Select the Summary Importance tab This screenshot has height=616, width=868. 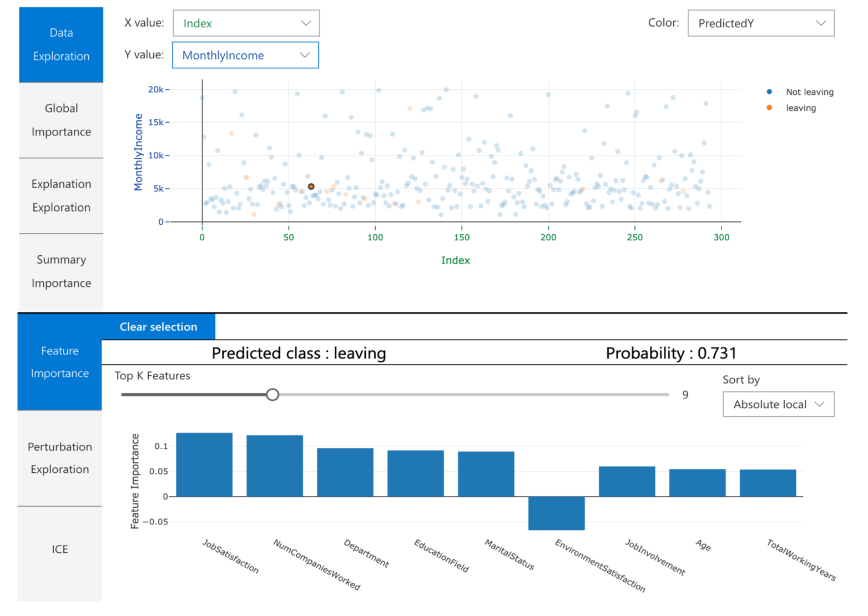[60, 271]
